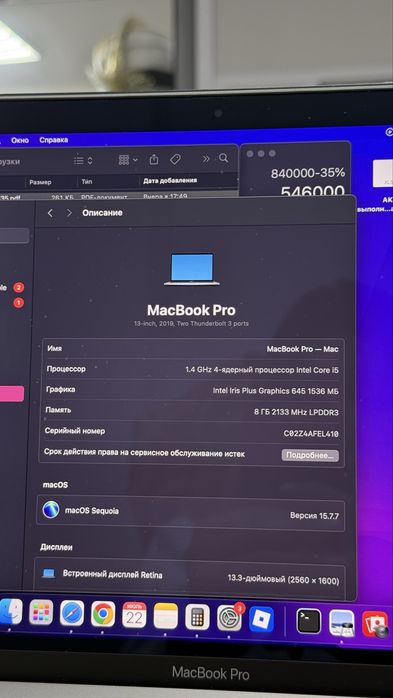Image resolution: width=393 pixels, height=698 pixels.
Task: Open System Settings icon with badge 3
Action: point(230,618)
